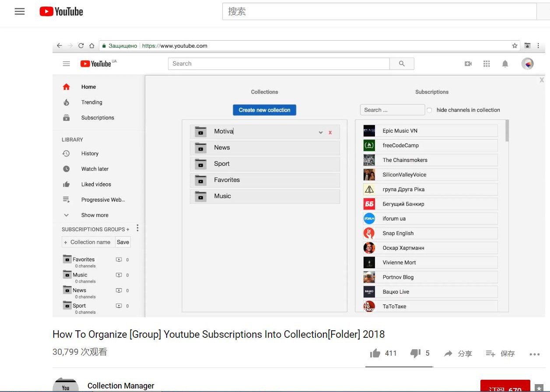The height and width of the screenshot is (392, 550).
Task: Open Subscriptions Groups vertical dots menu
Action: [137, 228]
